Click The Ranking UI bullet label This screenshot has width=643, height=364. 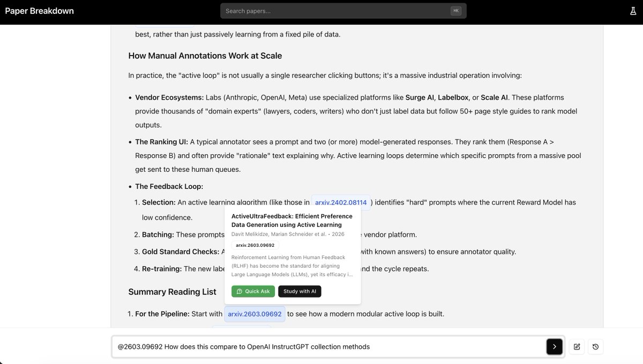161,142
